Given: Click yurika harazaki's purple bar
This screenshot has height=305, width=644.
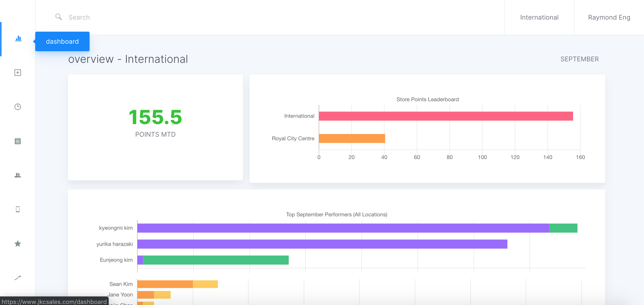Looking at the screenshot, I should (322, 244).
